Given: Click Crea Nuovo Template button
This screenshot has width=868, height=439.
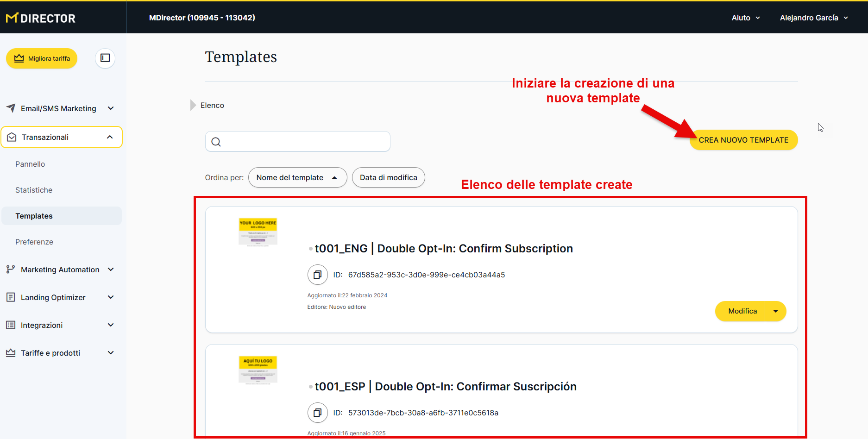Looking at the screenshot, I should (x=743, y=140).
